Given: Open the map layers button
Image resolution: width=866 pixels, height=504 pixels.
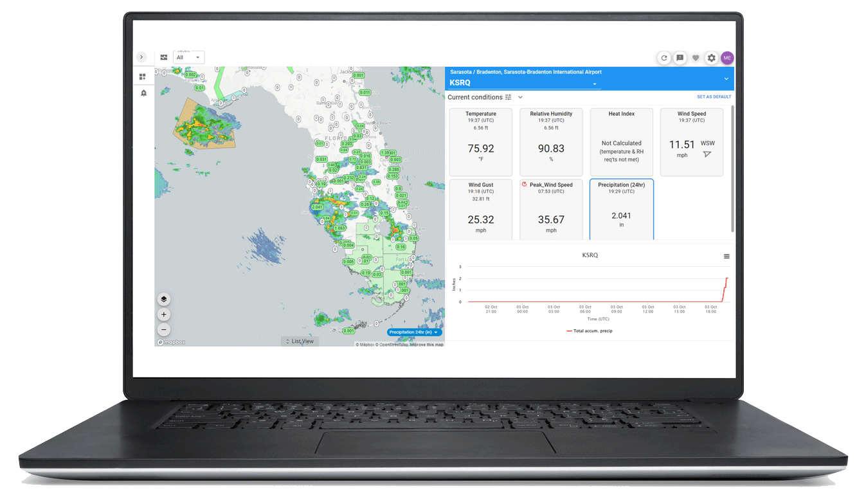Looking at the screenshot, I should click(x=164, y=299).
